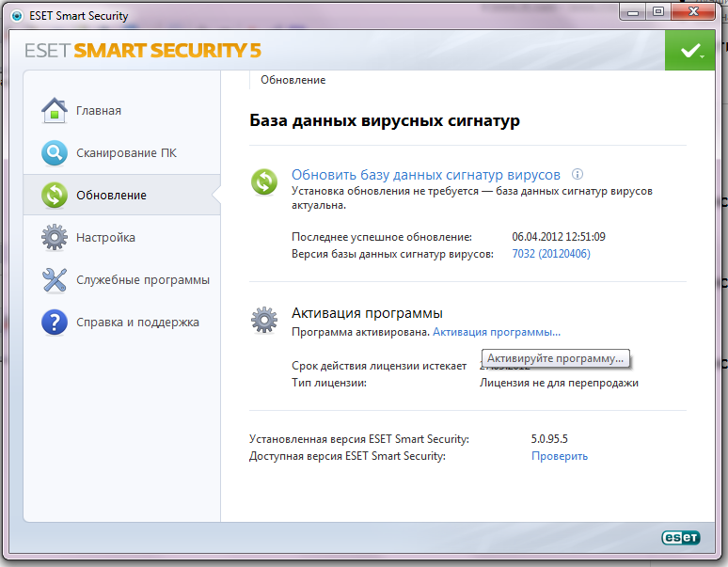Select the Обновление menu item
728x567 pixels.
click(122, 195)
